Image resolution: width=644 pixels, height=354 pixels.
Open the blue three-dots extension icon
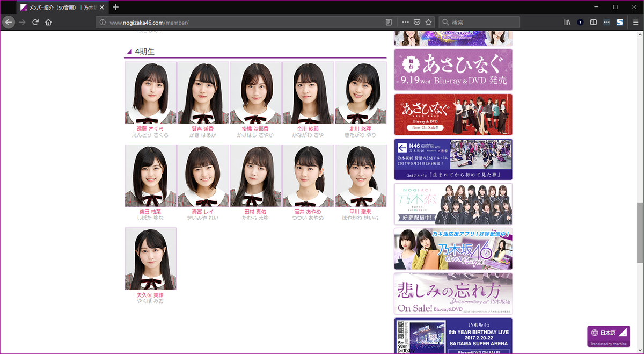point(606,23)
